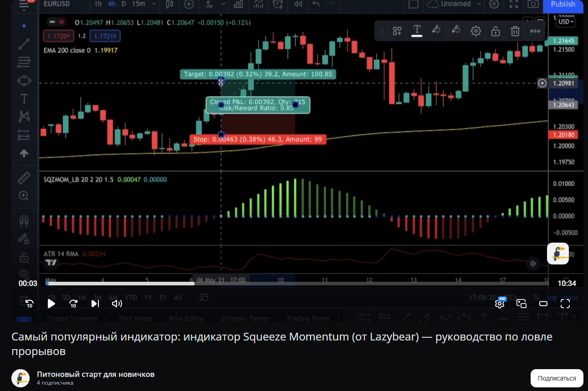
Task: Play the video
Action: [51, 304]
